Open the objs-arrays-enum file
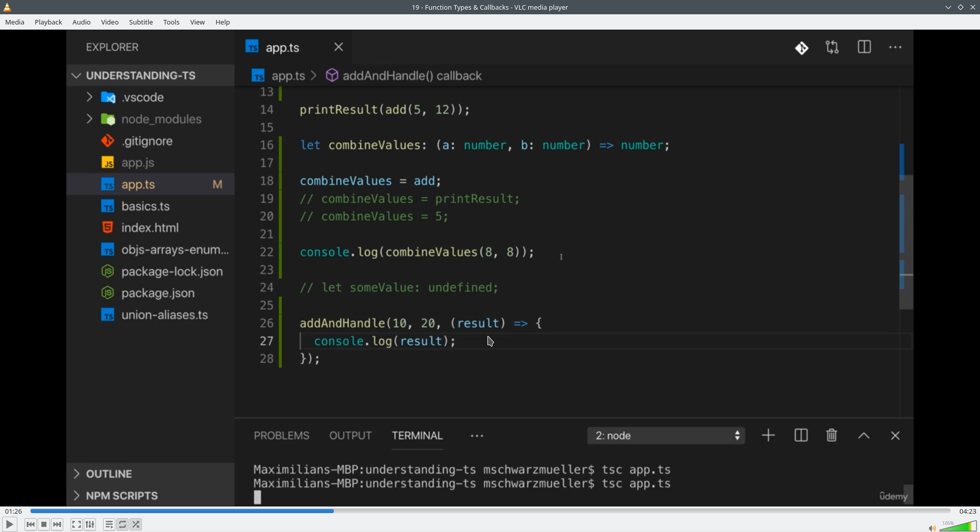 tap(151, 250)
